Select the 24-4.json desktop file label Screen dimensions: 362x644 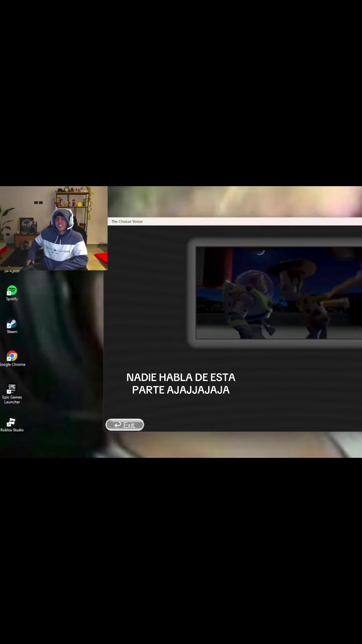point(12,271)
